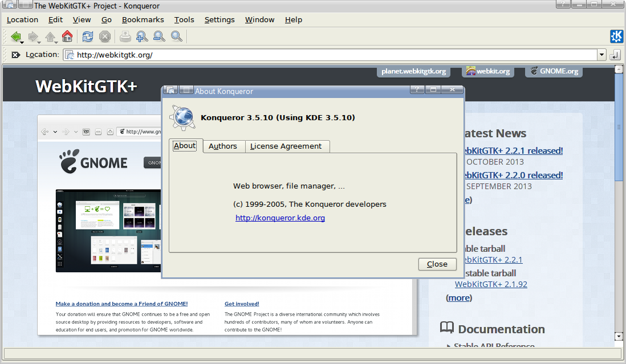Click the Stop loading icon
Image resolution: width=626 pixels, height=364 pixels.
(x=104, y=36)
